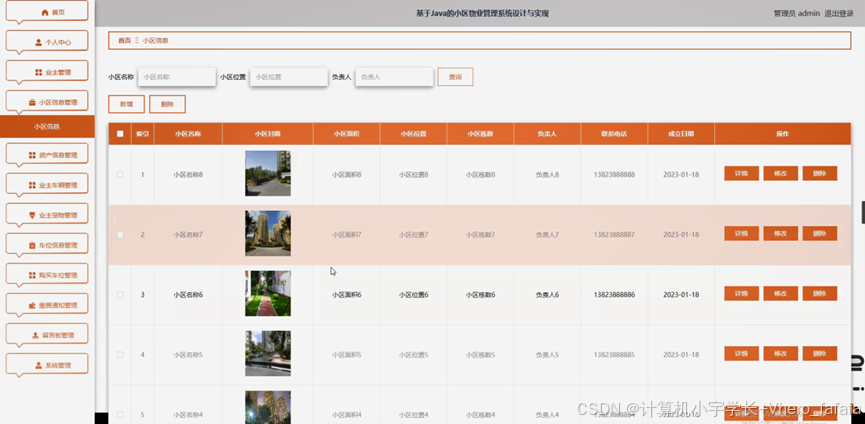Click the 操作 column header
Image resolution: width=865 pixels, height=424 pixels.
click(782, 134)
